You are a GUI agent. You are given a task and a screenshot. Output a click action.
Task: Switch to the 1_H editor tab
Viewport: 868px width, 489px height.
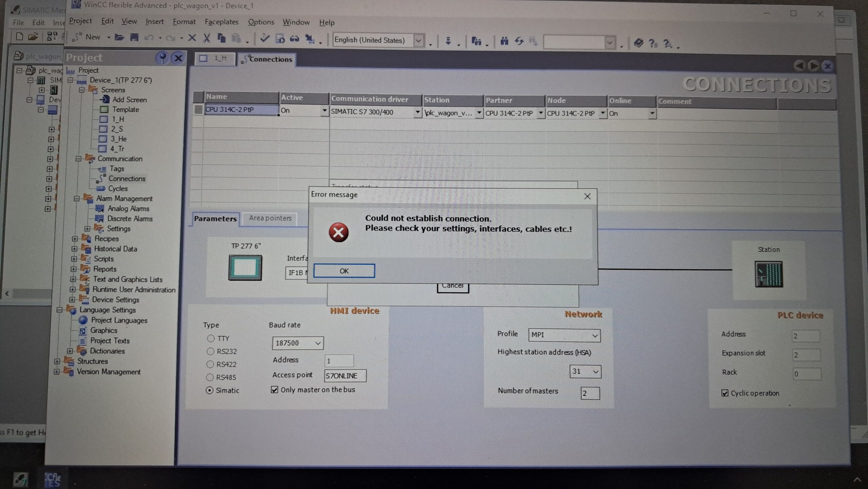pos(215,59)
